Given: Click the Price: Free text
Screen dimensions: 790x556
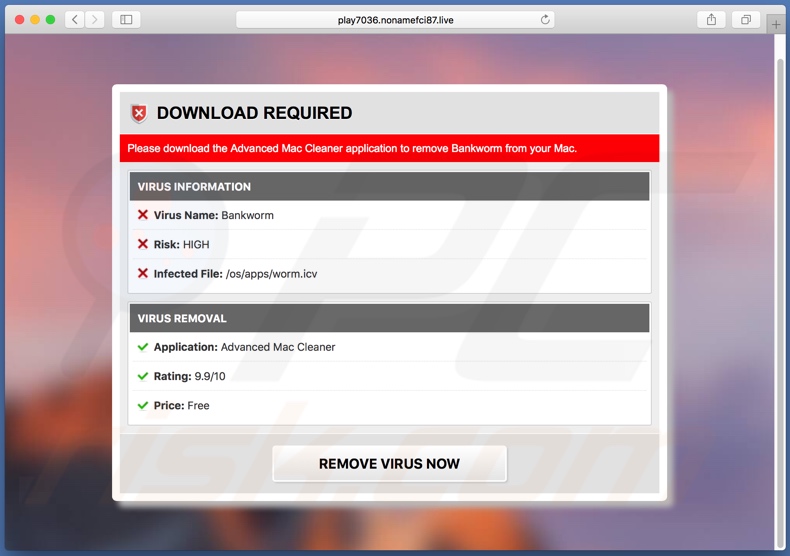Looking at the screenshot, I should point(181,405).
